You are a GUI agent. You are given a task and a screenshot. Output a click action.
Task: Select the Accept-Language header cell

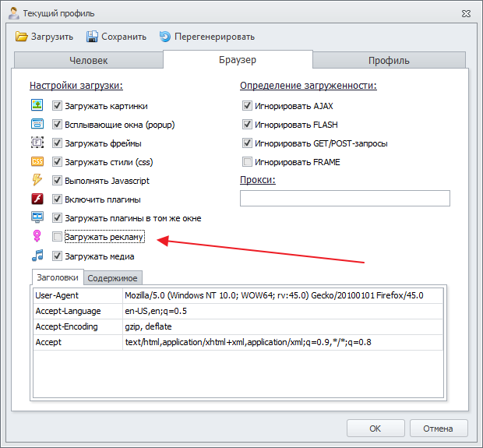[x=78, y=311]
